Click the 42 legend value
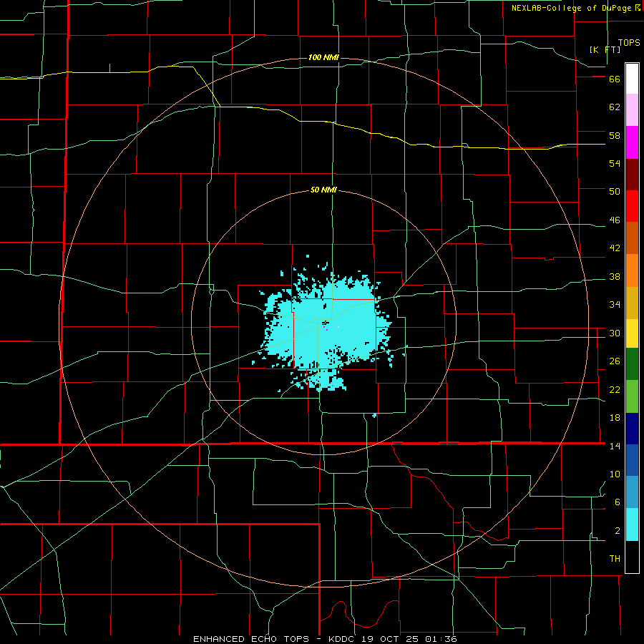 pyautogui.click(x=615, y=248)
